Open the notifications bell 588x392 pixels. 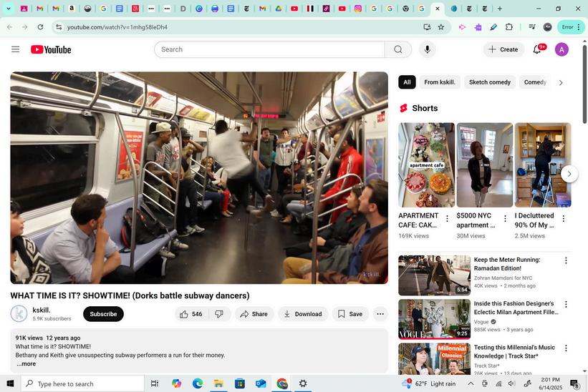537,49
